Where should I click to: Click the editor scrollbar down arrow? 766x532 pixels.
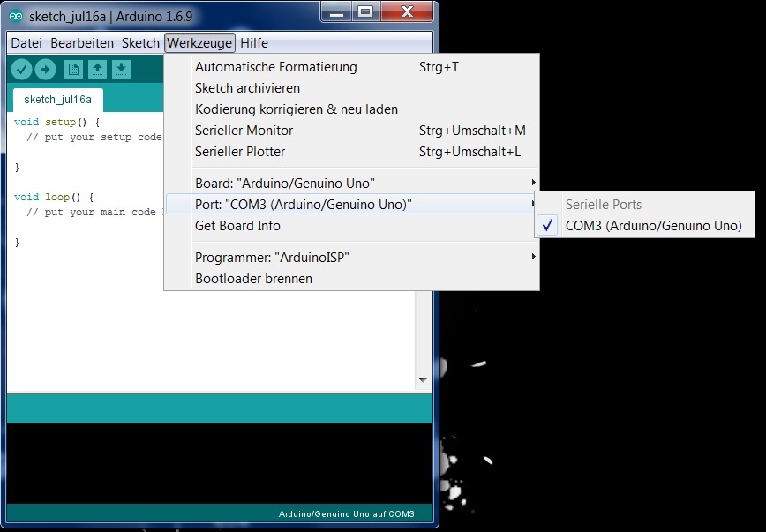[x=423, y=380]
